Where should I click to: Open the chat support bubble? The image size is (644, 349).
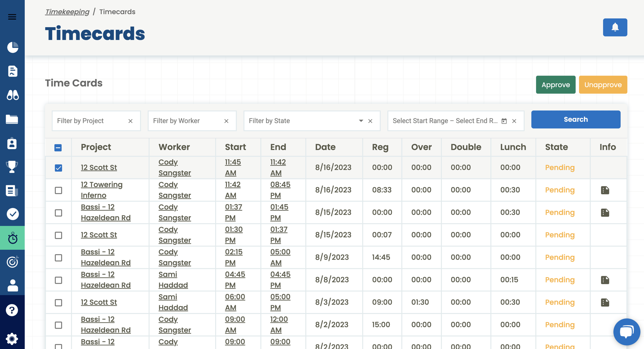(626, 332)
